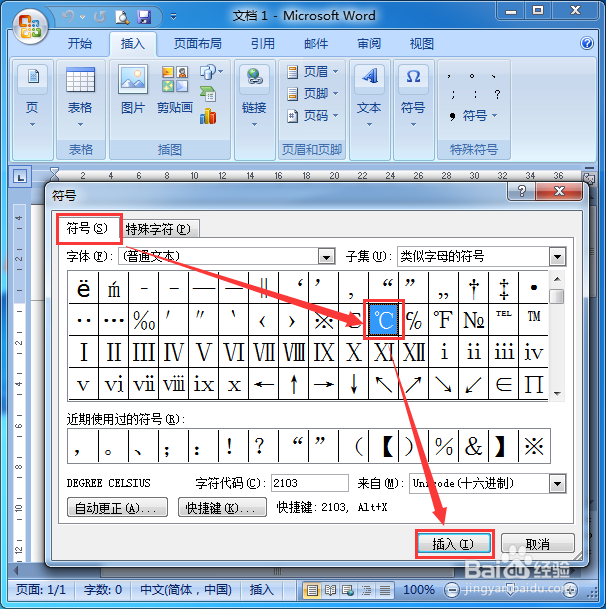The height and width of the screenshot is (609, 606).
Task: Select Full Screen Reading view icon
Action: coord(330,590)
